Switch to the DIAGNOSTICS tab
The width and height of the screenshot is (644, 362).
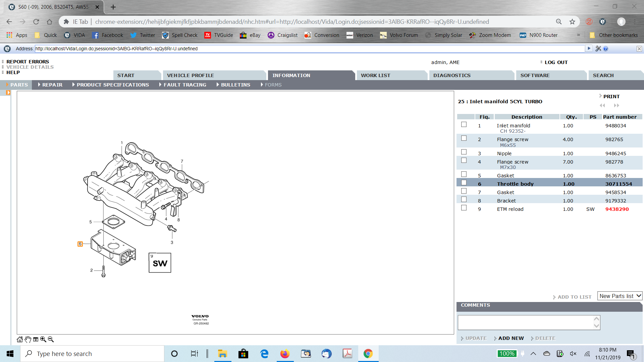point(452,75)
